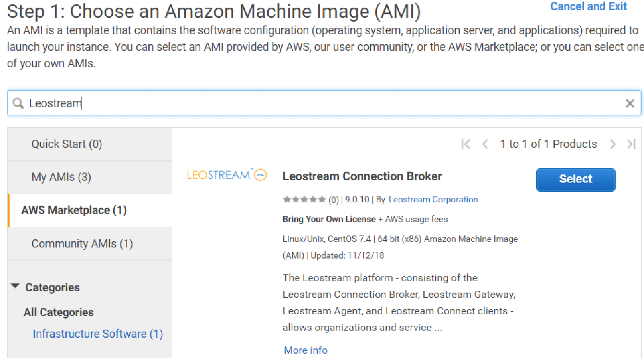The width and height of the screenshot is (644, 358).
Task: Go to next page of products
Action: (x=613, y=144)
